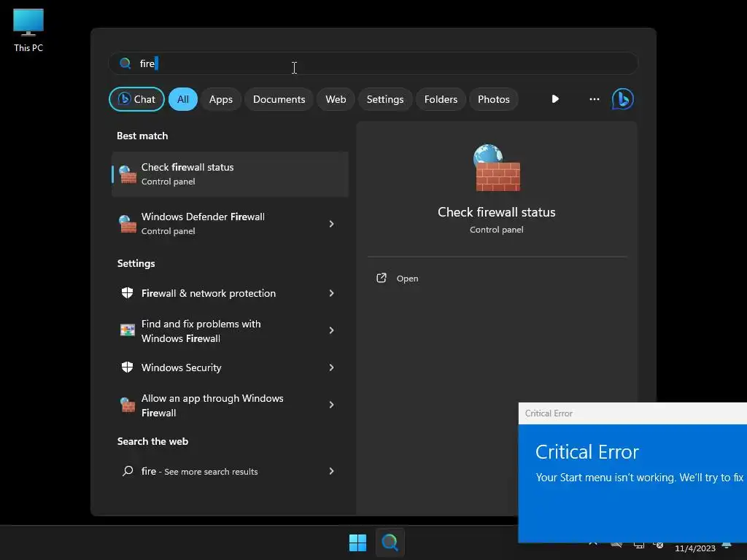Open Firewall & network protection setting
The image size is (747, 560).
230,293
